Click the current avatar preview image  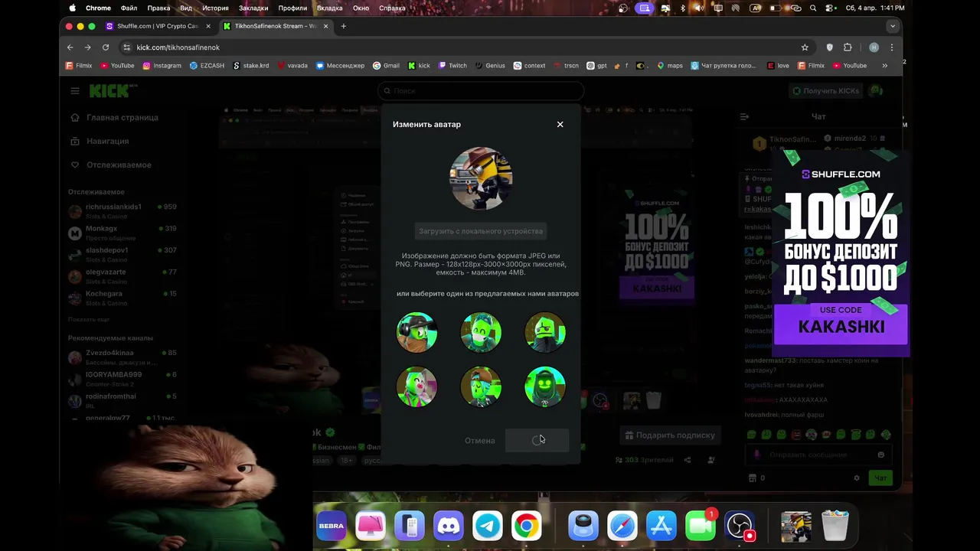[x=481, y=178]
